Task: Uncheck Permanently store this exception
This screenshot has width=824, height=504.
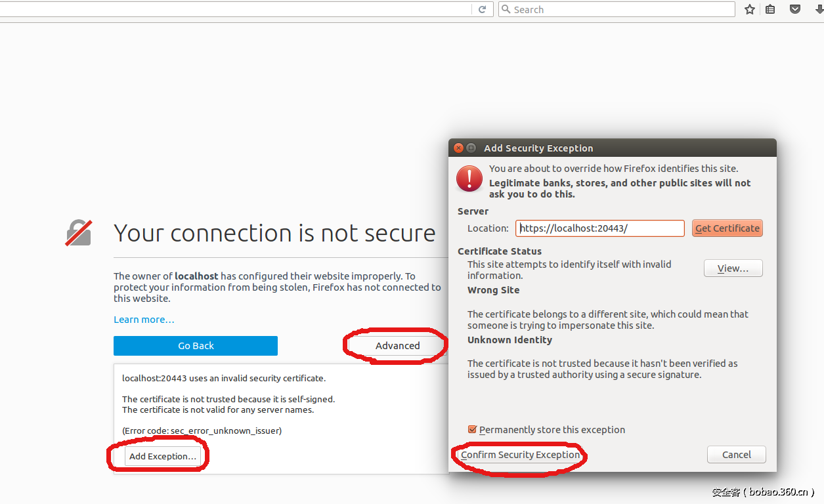Action: [x=472, y=430]
